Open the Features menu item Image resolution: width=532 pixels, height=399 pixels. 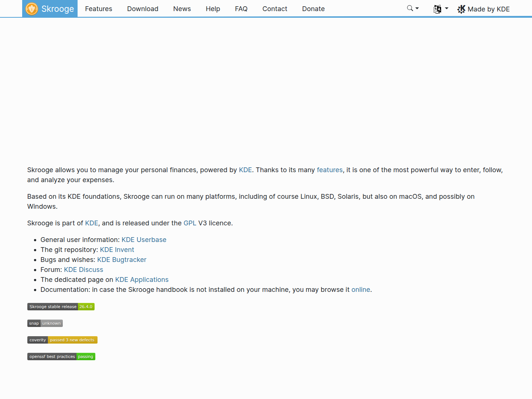click(99, 9)
